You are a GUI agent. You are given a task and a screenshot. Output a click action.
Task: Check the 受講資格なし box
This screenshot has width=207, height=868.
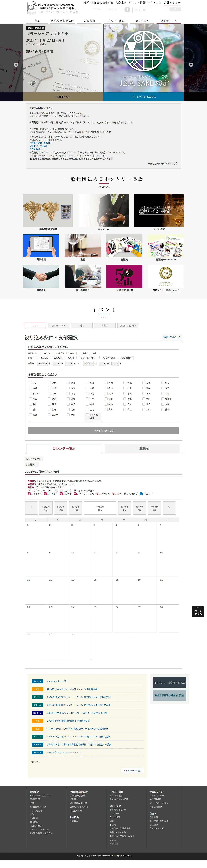click(x=101, y=358)
